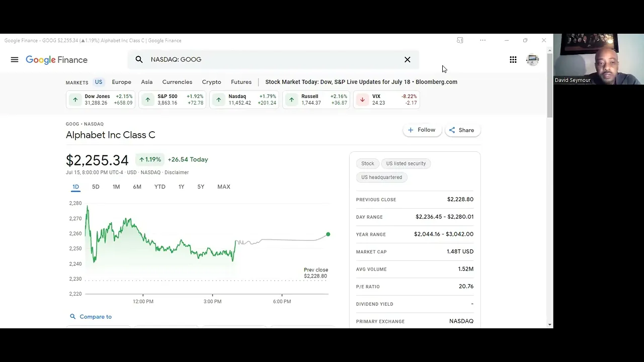Click the Dow Jones green up arrow
The height and width of the screenshot is (362, 644).
(75, 100)
